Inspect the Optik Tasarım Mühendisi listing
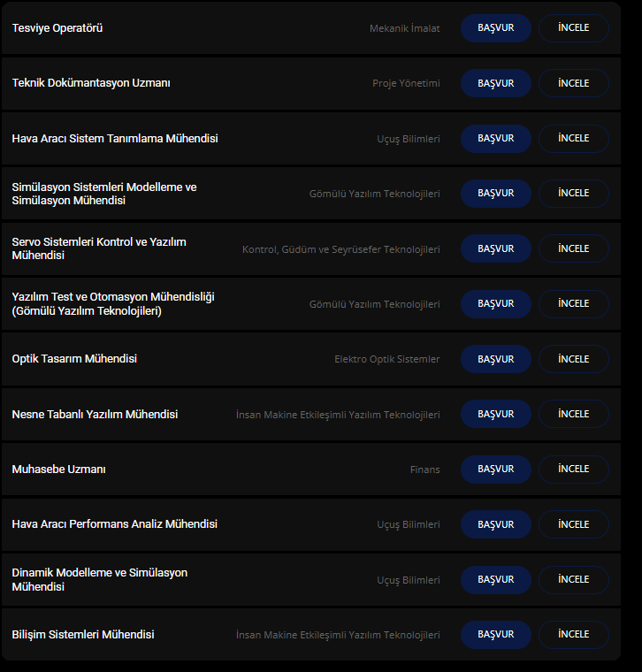Viewport: 642px width, 672px height. tap(573, 359)
